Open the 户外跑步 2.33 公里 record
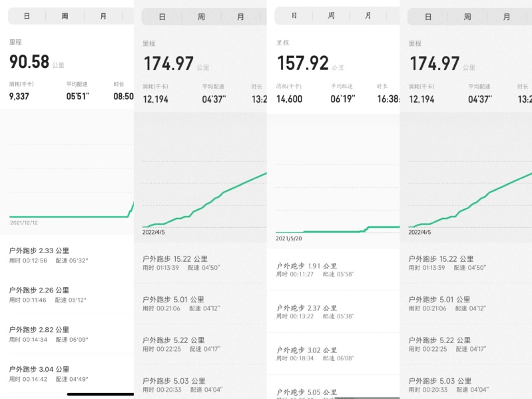 coord(67,255)
